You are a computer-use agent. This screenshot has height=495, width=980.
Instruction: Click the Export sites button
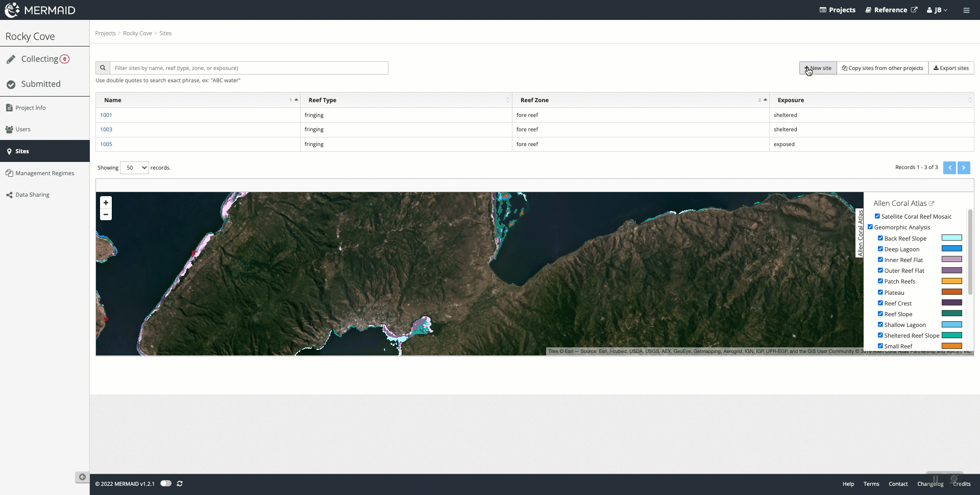tap(951, 68)
